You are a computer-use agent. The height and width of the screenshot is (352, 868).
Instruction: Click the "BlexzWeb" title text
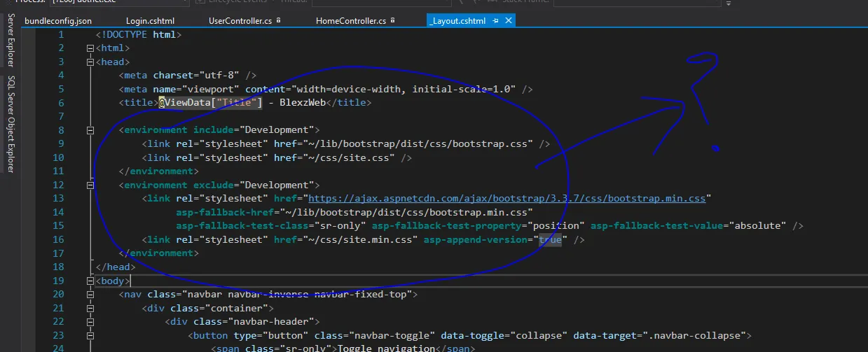pos(303,103)
